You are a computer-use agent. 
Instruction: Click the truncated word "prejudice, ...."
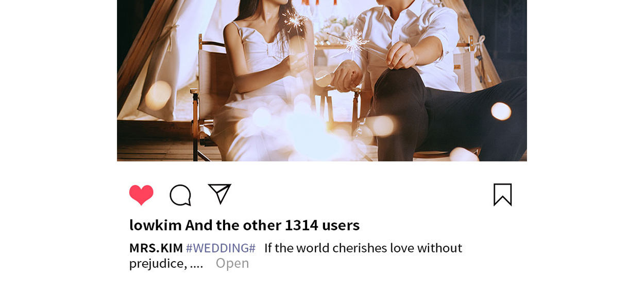(x=166, y=263)
